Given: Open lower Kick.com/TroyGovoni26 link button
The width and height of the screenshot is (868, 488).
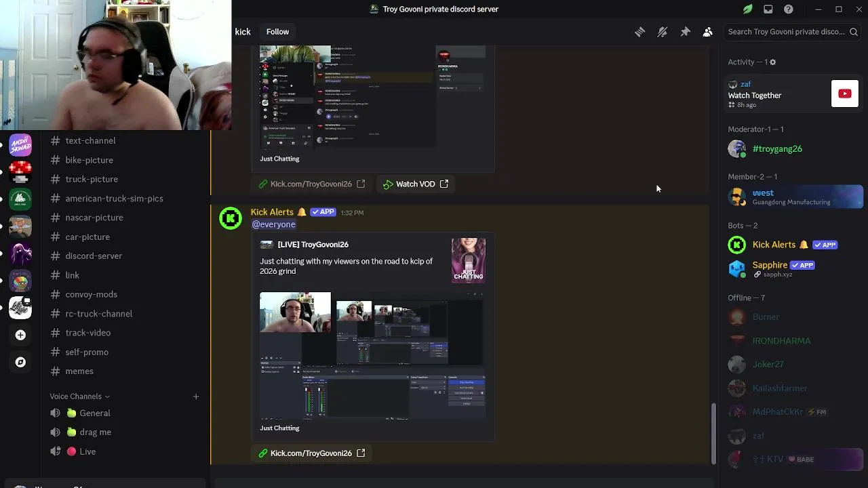Looking at the screenshot, I should pos(312,453).
